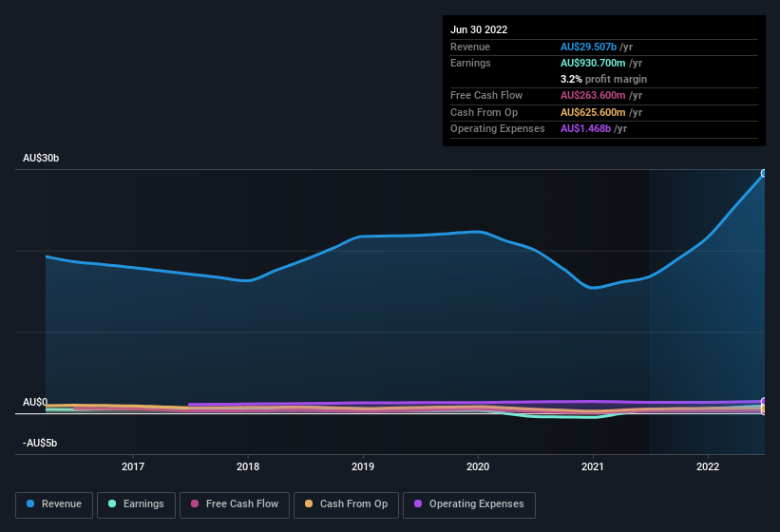The image size is (780, 532).
Task: Toggle the Cash From Op legend button
Action: pos(346,504)
